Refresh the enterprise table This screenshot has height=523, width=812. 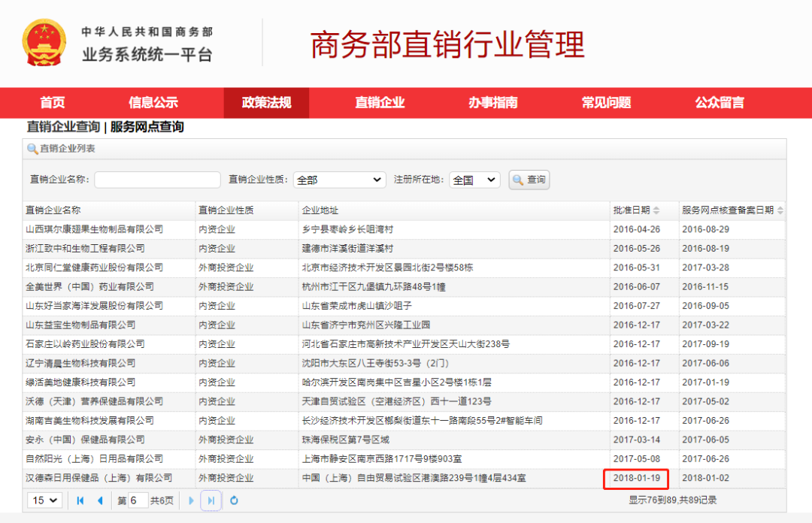(234, 500)
